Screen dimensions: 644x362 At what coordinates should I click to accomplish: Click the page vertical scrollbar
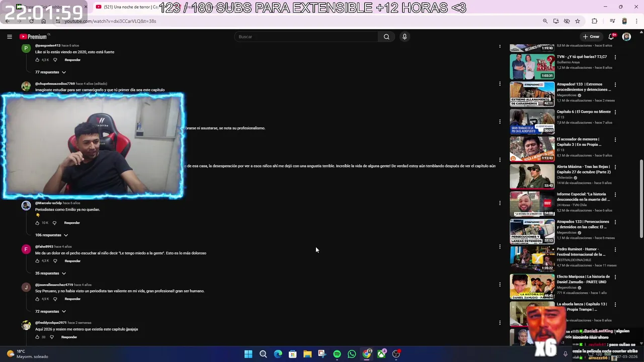pyautogui.click(x=641, y=199)
